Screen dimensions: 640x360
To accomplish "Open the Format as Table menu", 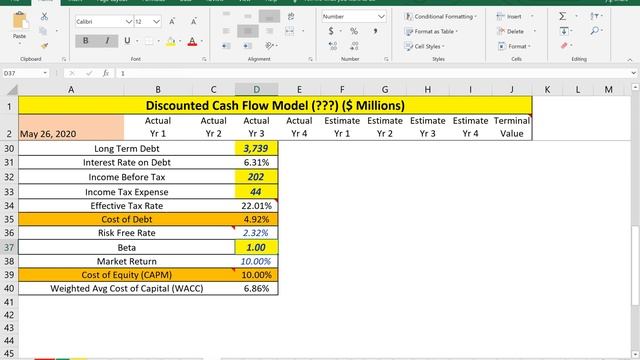I will pos(431,31).
